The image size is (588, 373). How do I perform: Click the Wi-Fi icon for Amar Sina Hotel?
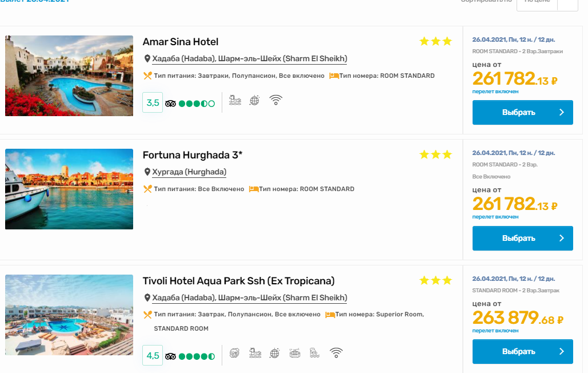click(276, 100)
